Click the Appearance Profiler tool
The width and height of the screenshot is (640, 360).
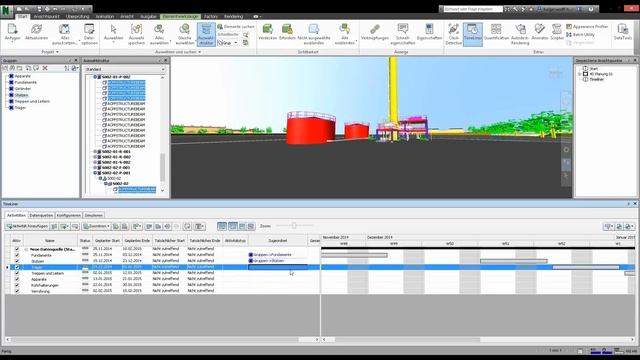pos(587,27)
